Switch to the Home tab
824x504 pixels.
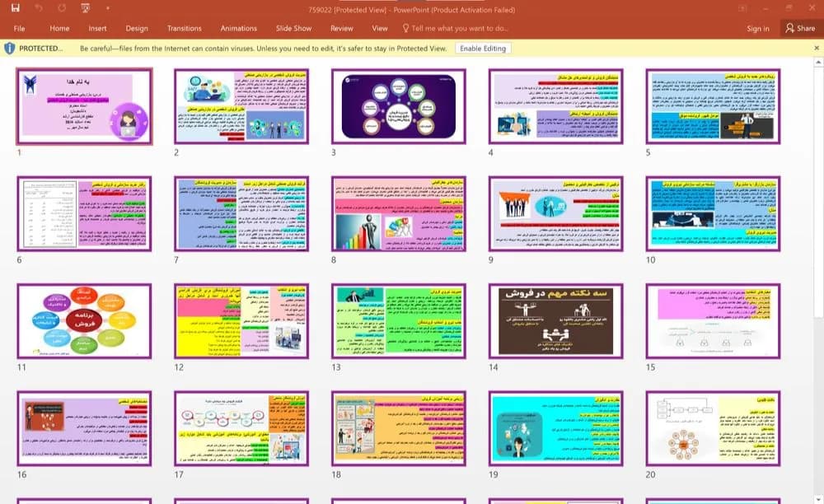click(59, 28)
